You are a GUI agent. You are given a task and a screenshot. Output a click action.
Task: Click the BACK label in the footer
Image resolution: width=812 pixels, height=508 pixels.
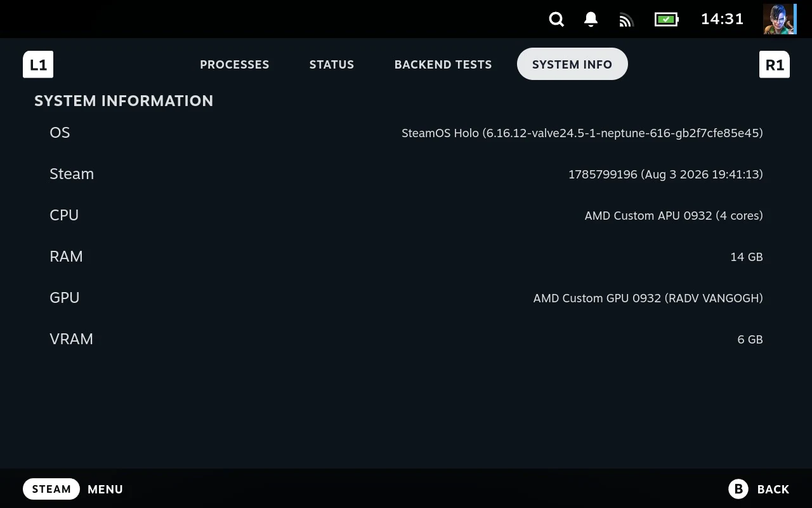(773, 489)
